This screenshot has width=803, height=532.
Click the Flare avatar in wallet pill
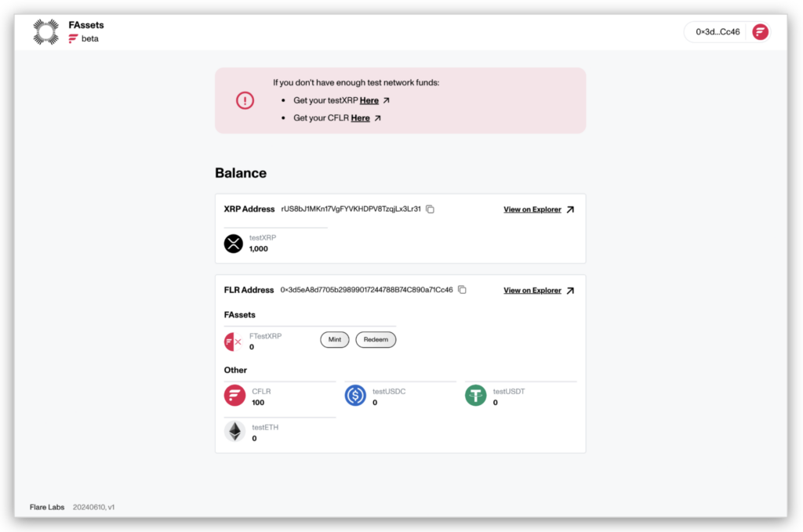(x=760, y=32)
